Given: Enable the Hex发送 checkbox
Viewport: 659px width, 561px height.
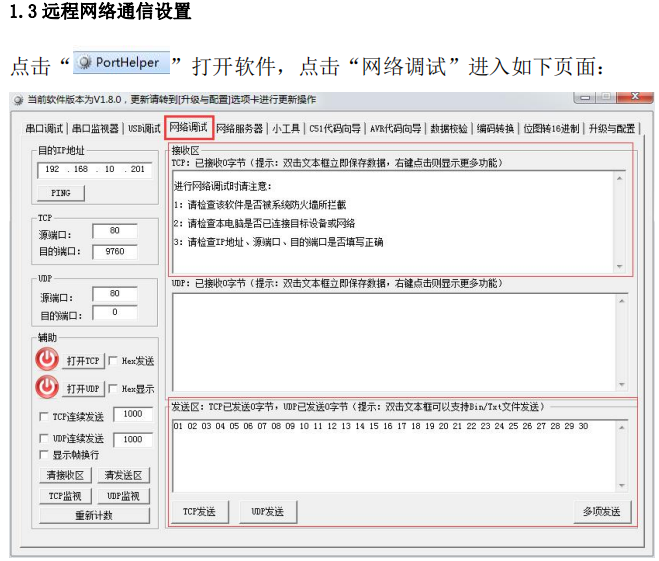Looking at the screenshot, I should click(x=113, y=361).
